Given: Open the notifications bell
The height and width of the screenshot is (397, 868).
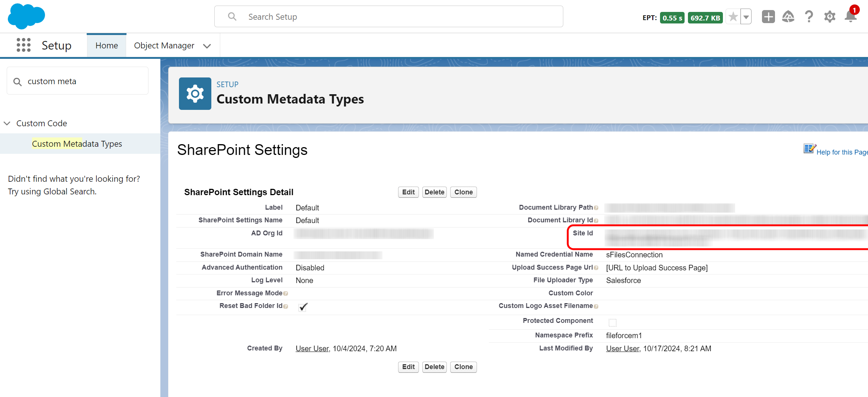Looking at the screenshot, I should [851, 17].
